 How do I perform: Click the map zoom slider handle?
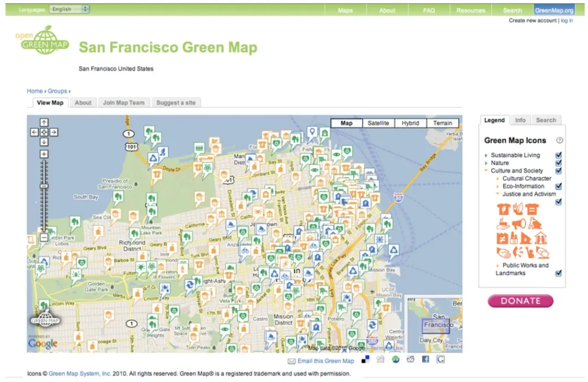(44, 186)
